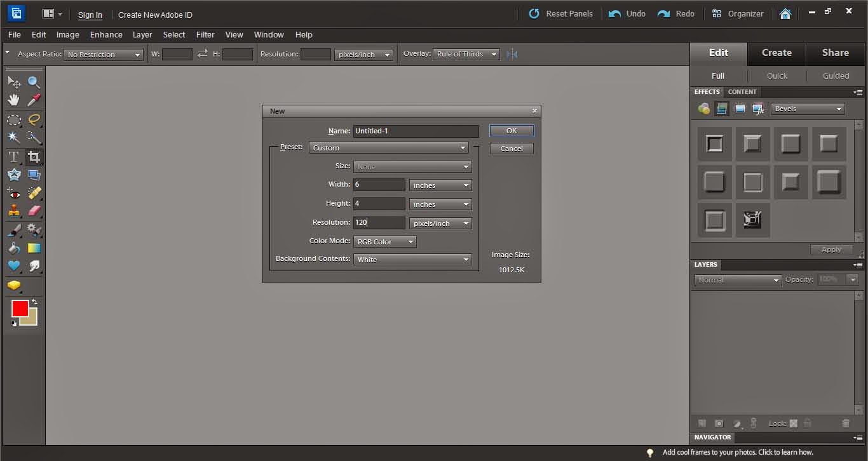Open the Preset Custom dropdown
Viewport: 868px width, 461px height.
pos(389,148)
